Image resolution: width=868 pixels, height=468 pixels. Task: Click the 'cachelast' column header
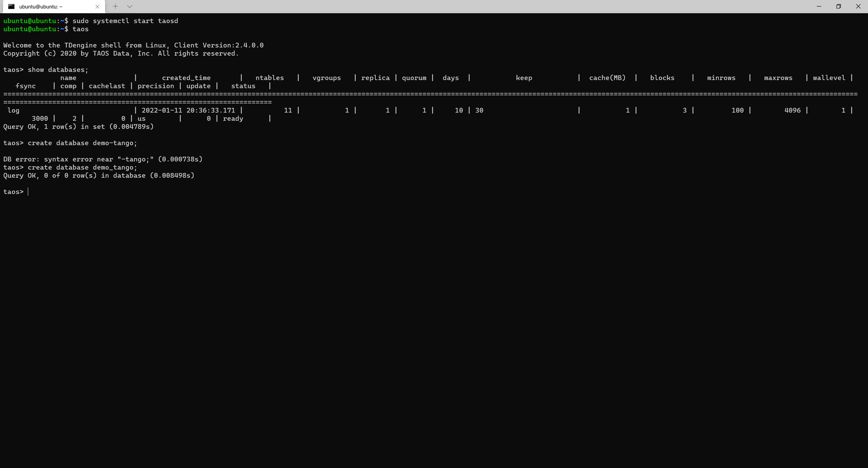point(107,86)
